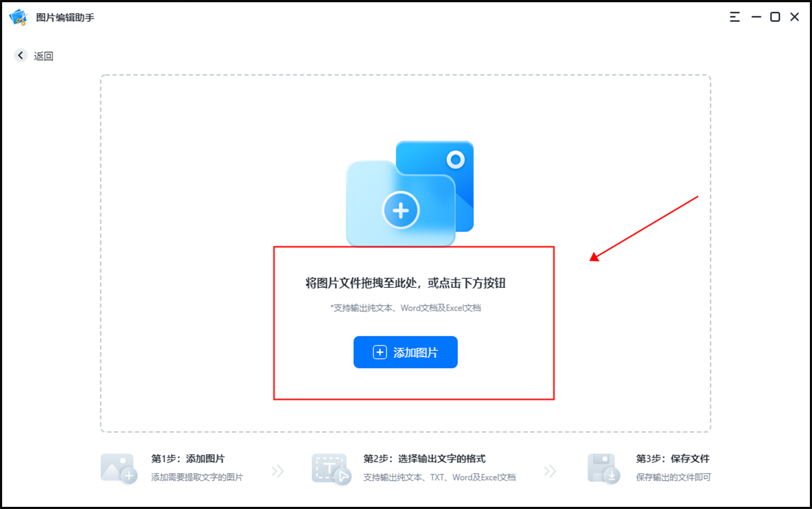Click the step 1 add-image icon
Screen dimensions: 812x509
119,468
